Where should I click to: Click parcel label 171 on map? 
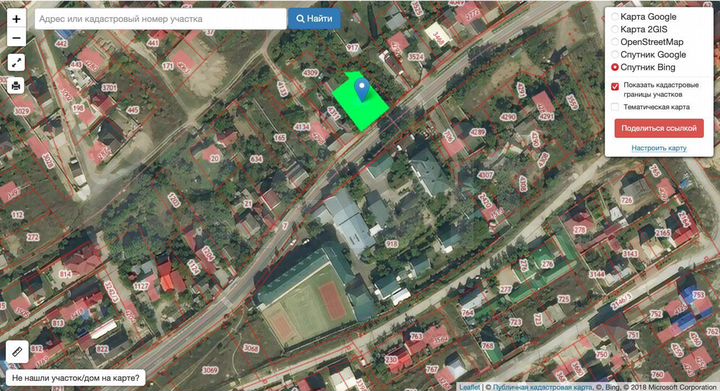coord(168,66)
